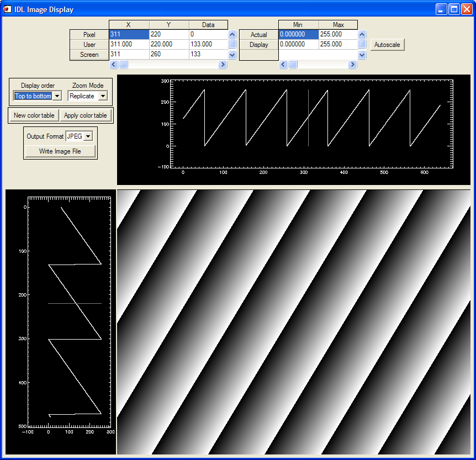Click the Autoscale button
This screenshot has width=476, height=460.
[x=387, y=44]
